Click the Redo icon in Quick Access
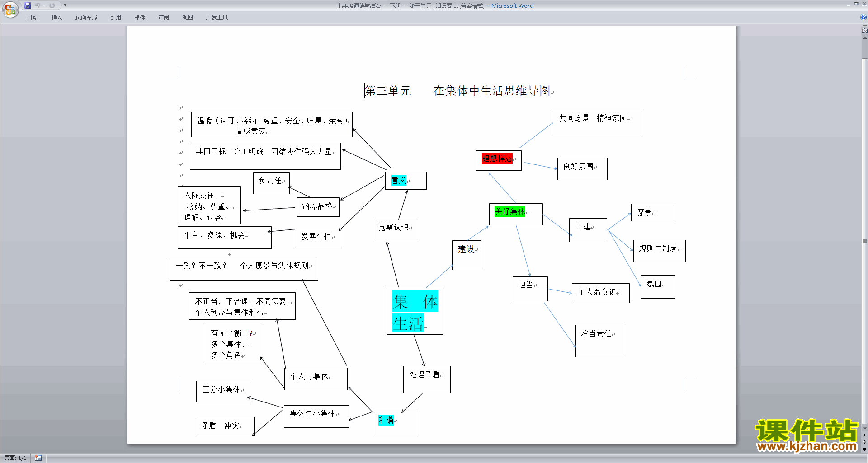868x463 pixels. [52, 5]
